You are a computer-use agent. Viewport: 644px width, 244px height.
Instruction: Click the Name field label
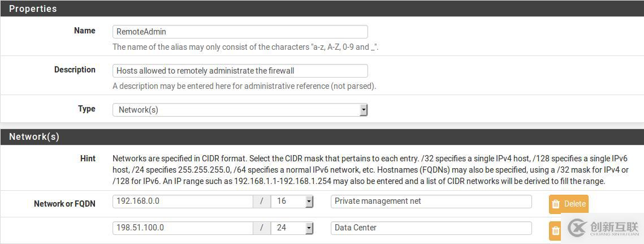click(x=85, y=31)
